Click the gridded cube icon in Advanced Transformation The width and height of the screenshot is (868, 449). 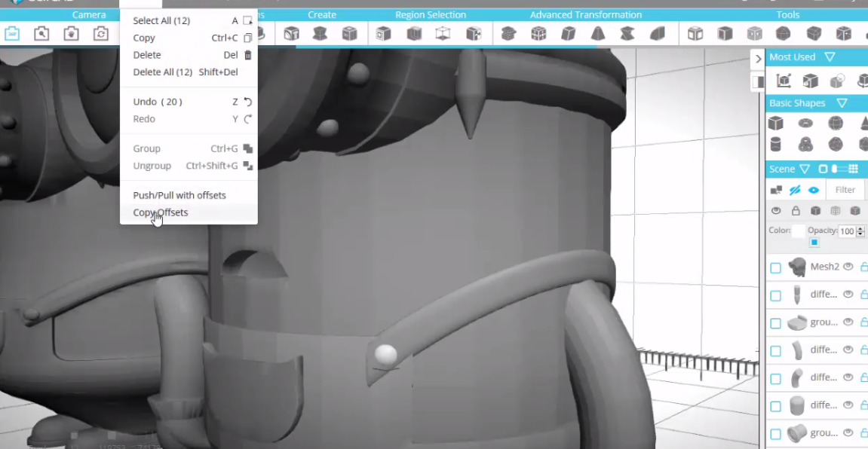(538, 35)
